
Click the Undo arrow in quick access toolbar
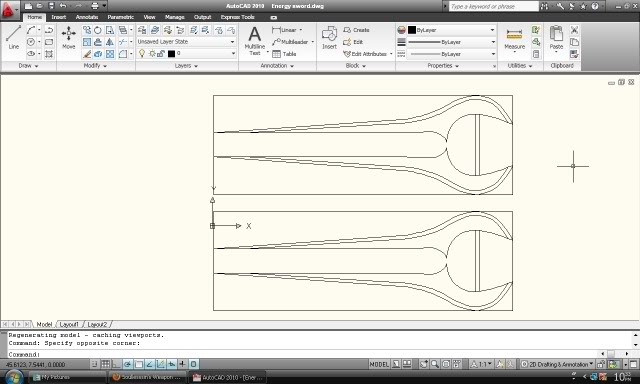pyautogui.click(x=63, y=6)
